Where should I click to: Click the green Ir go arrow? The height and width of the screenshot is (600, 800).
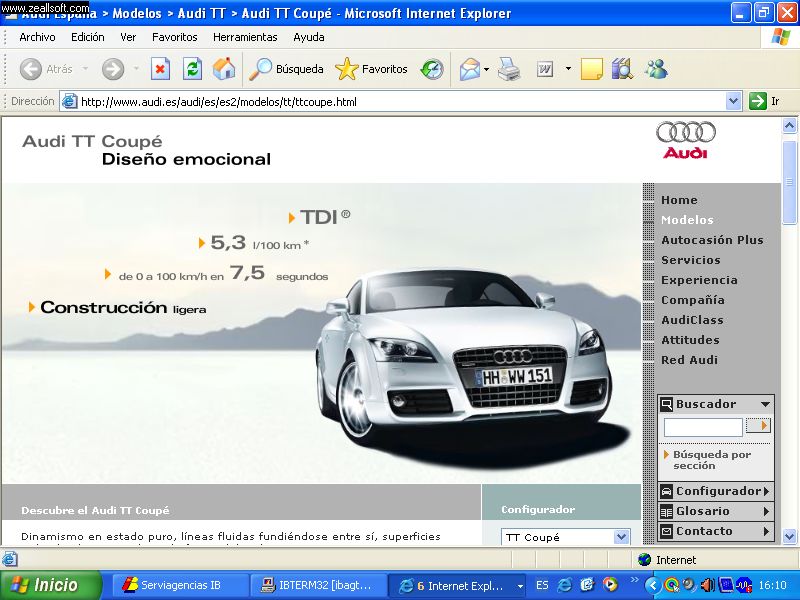758,101
